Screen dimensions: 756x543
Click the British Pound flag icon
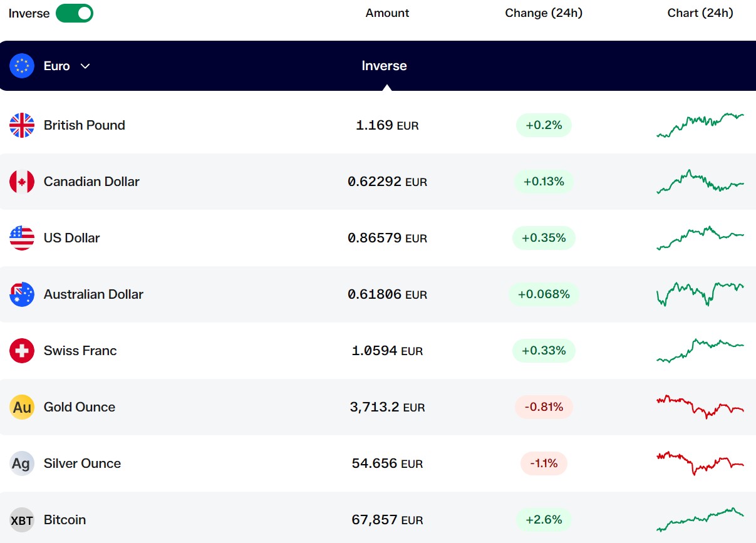pos(22,125)
